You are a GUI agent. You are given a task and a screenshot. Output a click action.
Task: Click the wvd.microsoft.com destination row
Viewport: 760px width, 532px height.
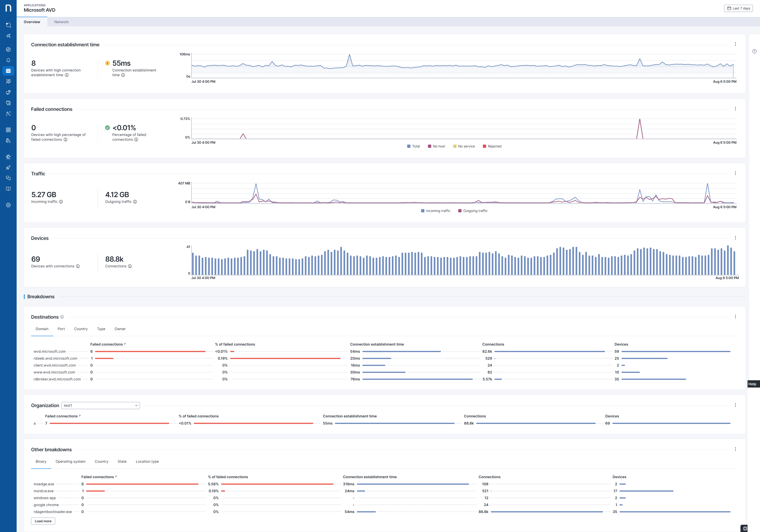point(50,351)
